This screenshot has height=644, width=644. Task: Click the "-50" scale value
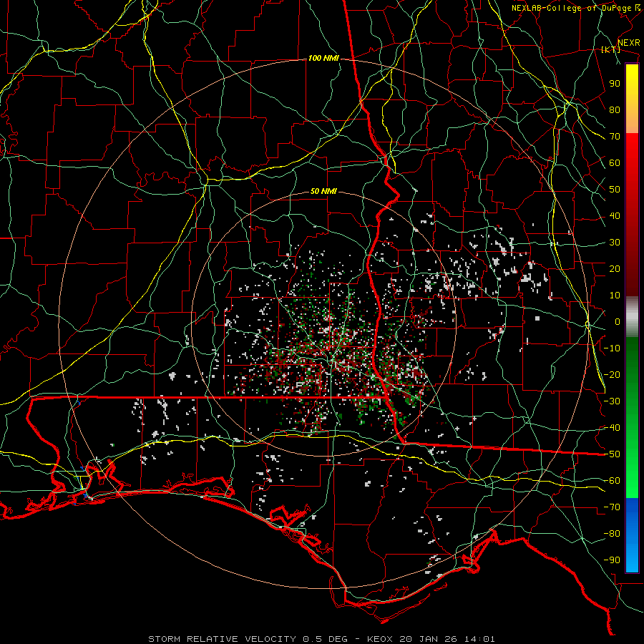pos(612,454)
